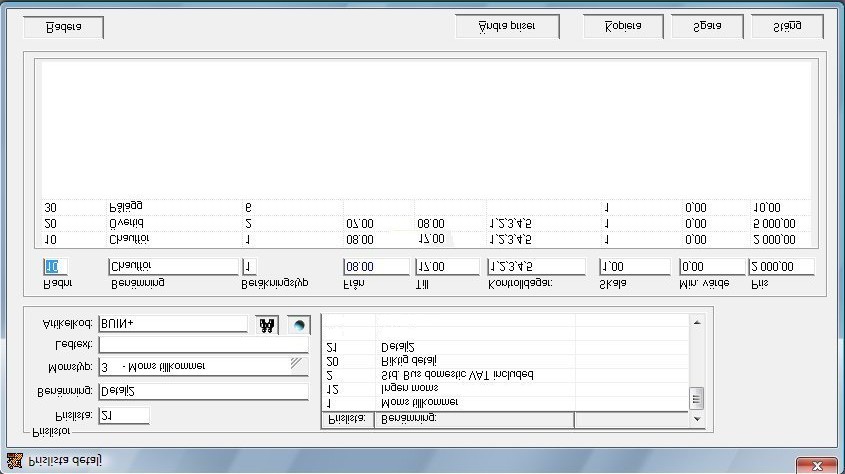Click the Pris field showing 2 000,00
This screenshot has height=474, width=845.
click(x=781, y=267)
